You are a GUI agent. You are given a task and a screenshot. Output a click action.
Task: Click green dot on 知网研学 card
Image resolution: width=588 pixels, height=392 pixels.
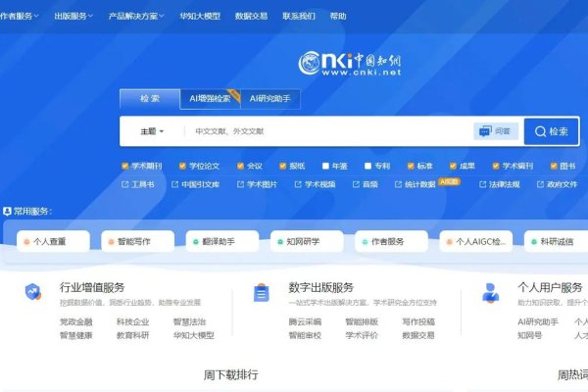pyautogui.click(x=280, y=242)
